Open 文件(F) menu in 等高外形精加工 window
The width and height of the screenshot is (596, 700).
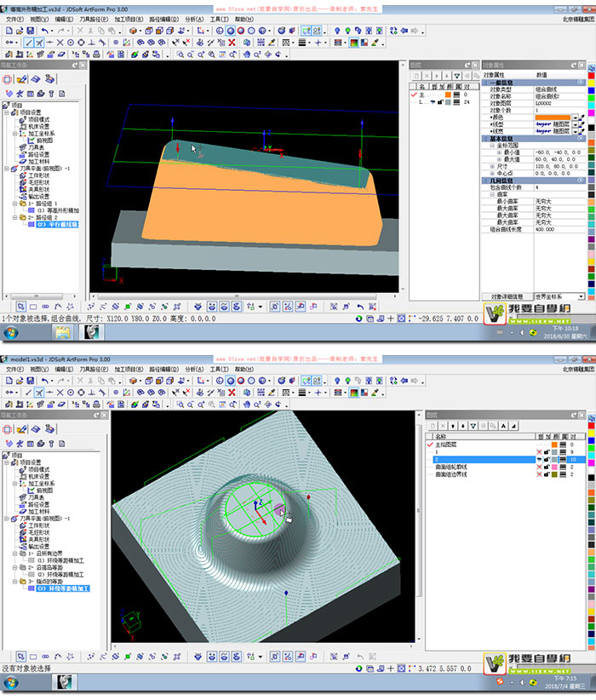14,20
